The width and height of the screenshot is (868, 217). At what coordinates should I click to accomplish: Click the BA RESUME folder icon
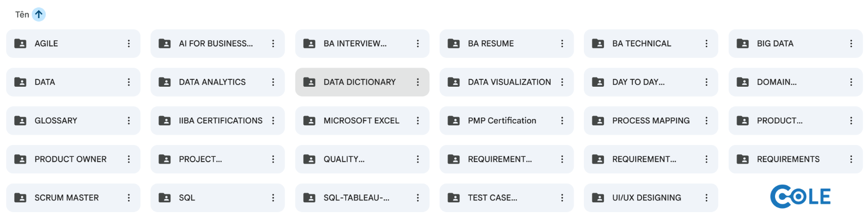click(x=454, y=44)
